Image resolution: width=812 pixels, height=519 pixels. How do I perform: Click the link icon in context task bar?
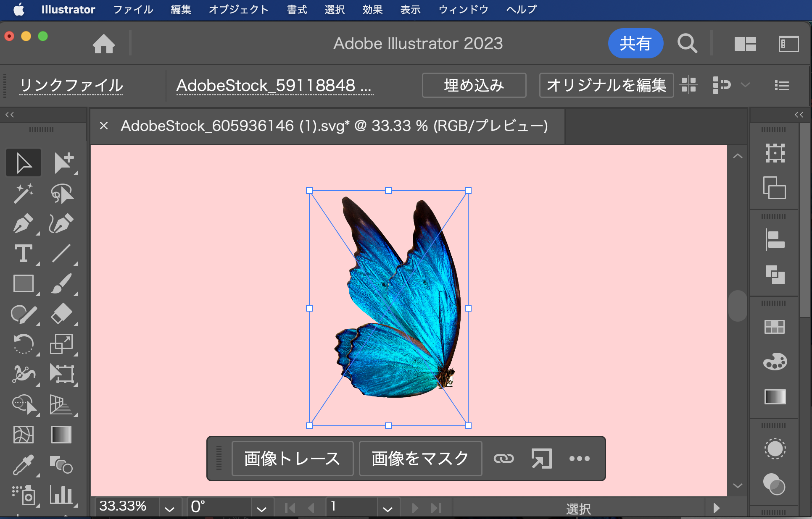[x=504, y=459]
